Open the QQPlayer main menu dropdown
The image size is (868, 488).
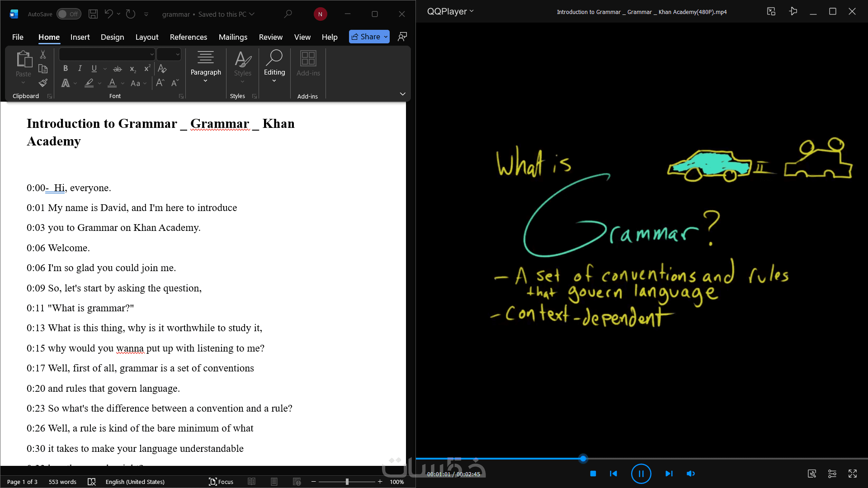(x=450, y=11)
